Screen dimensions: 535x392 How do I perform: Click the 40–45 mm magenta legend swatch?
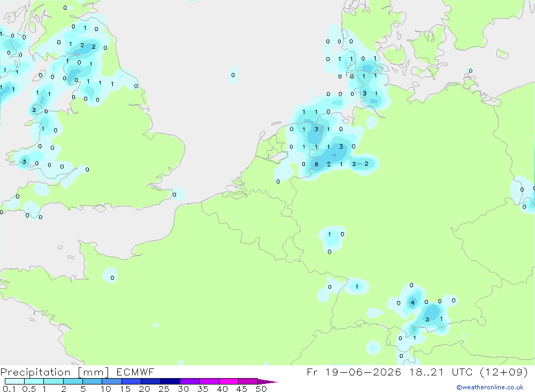point(228,381)
